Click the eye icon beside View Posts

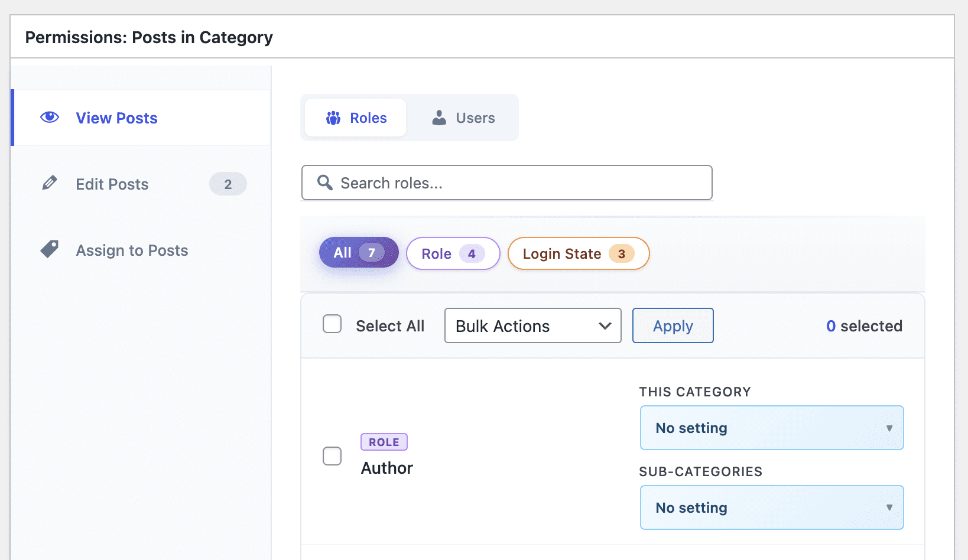click(50, 118)
